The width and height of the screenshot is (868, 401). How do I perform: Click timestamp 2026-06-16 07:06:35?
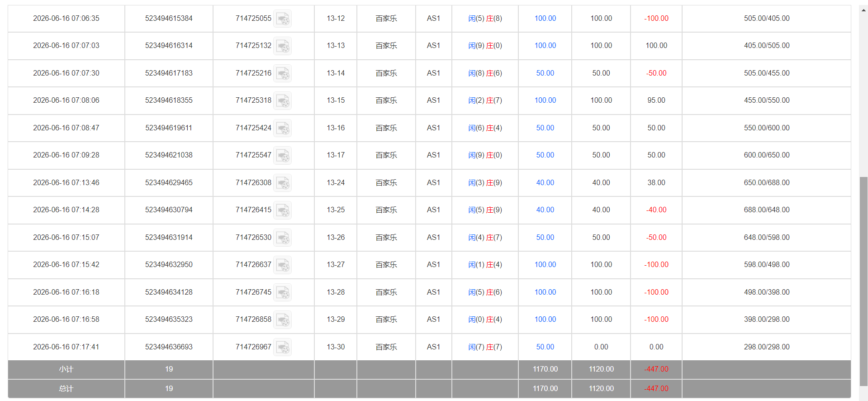(66, 19)
